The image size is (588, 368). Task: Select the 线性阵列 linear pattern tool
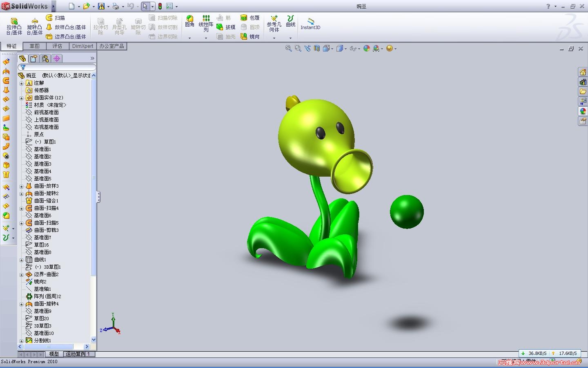point(206,24)
